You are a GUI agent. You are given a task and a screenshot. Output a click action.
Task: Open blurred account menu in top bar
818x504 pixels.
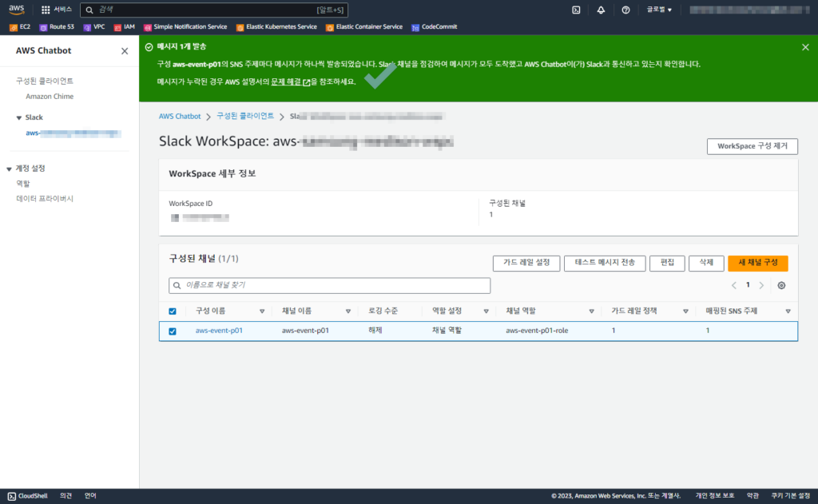tap(749, 10)
